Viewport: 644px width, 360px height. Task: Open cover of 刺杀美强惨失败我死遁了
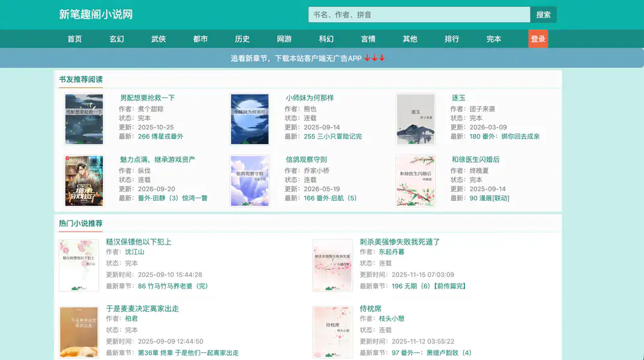333,265
